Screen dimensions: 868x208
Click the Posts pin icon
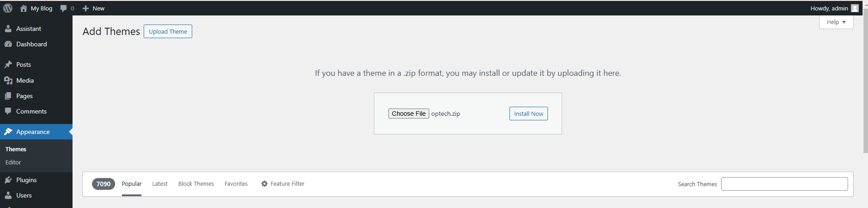(x=8, y=64)
